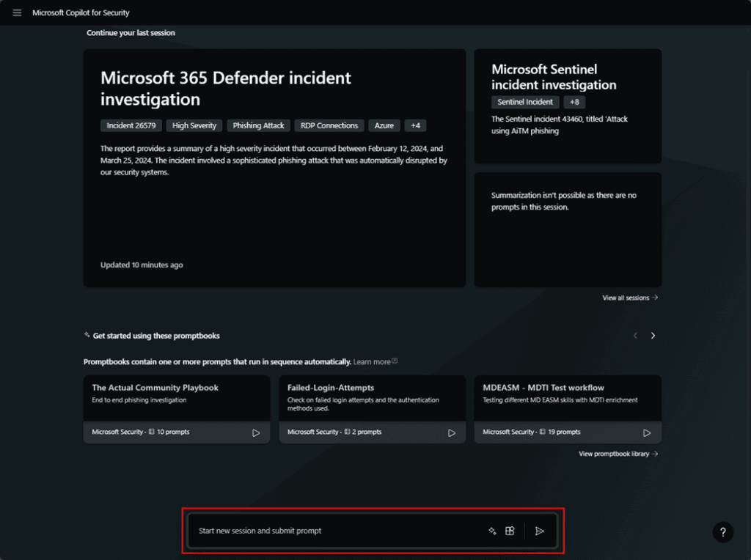Open the session with no prompts summary
751x560 pixels.
[x=568, y=229]
